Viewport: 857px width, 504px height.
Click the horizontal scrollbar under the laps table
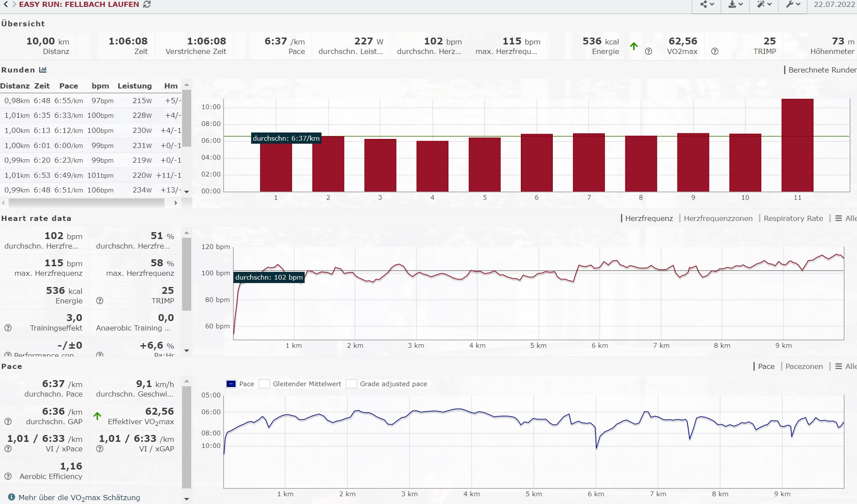click(86, 202)
